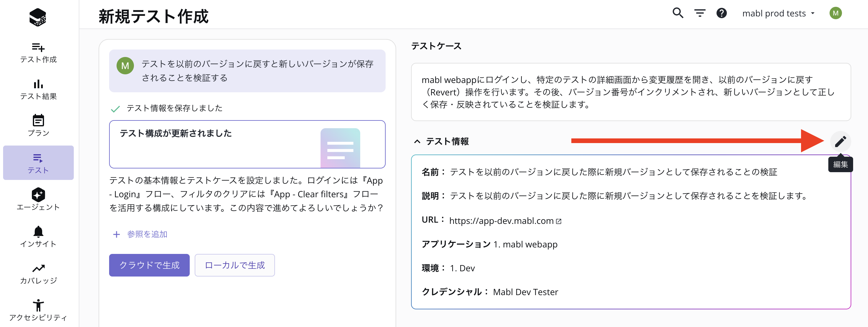The width and height of the screenshot is (868, 327).
Task: Go to the プラン section
Action: tap(38, 126)
